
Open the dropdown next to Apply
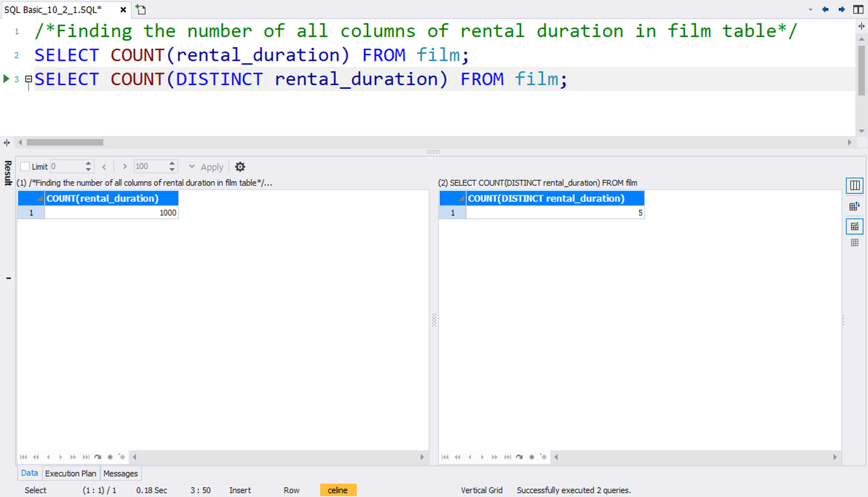point(192,166)
